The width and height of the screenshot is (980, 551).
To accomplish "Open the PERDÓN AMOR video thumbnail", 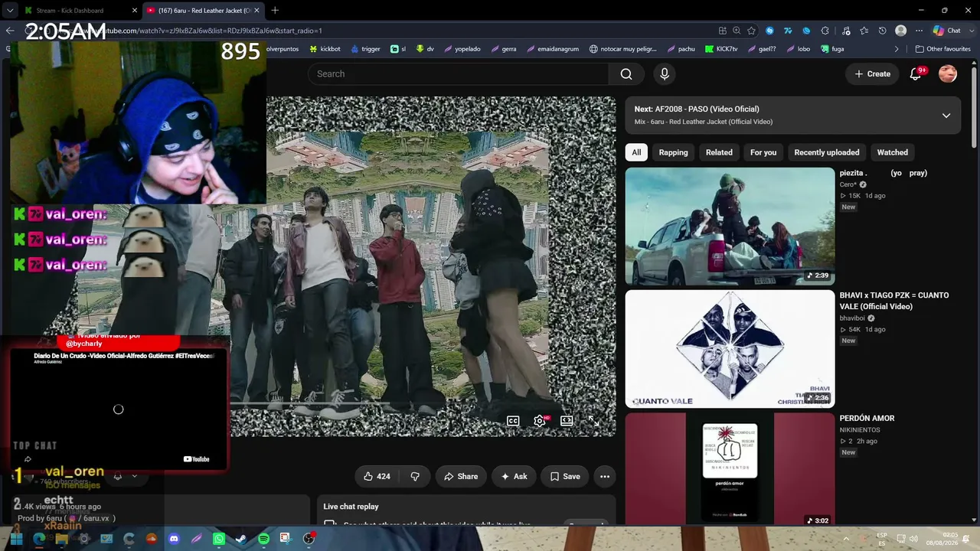I will click(x=730, y=469).
